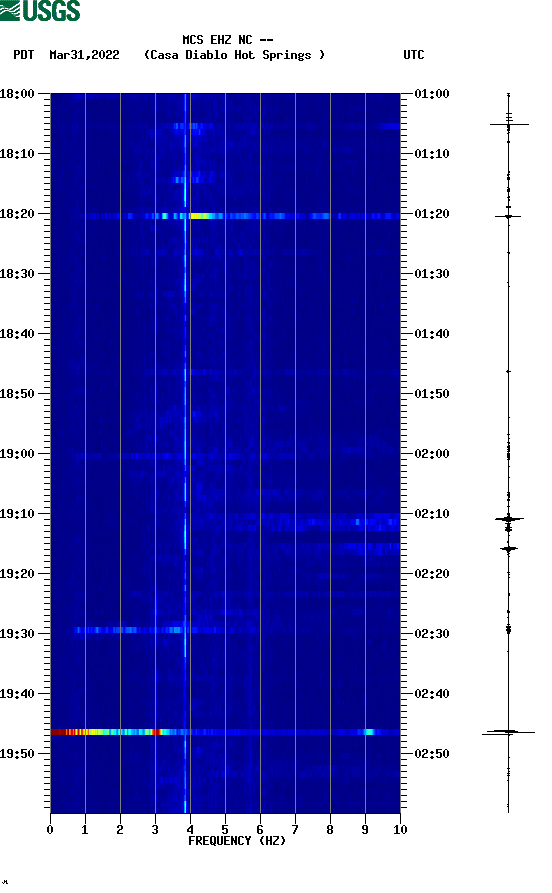This screenshot has width=552, height=893.
Task: Click the seismogram spike near 01:20 UTC
Action: pos(508,216)
